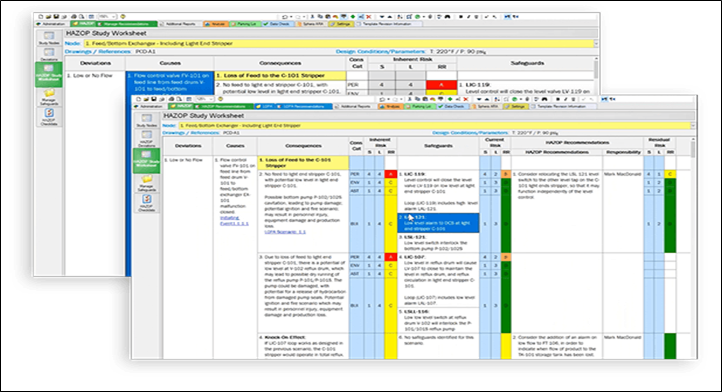722x392 pixels.
Task: Click new document icon in front window toolbar
Action: click(139, 99)
